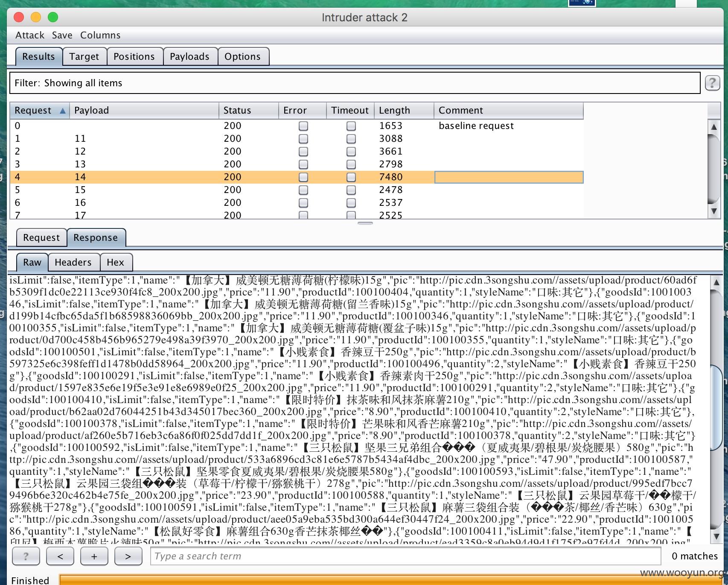The width and height of the screenshot is (728, 585).
Task: Sort by Error column header
Action: click(x=303, y=111)
